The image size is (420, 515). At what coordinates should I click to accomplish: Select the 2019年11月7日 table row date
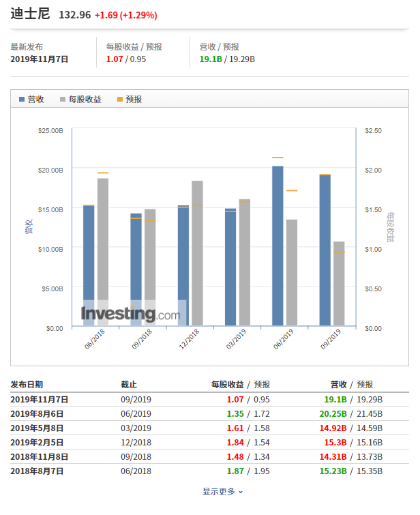pyautogui.click(x=39, y=400)
